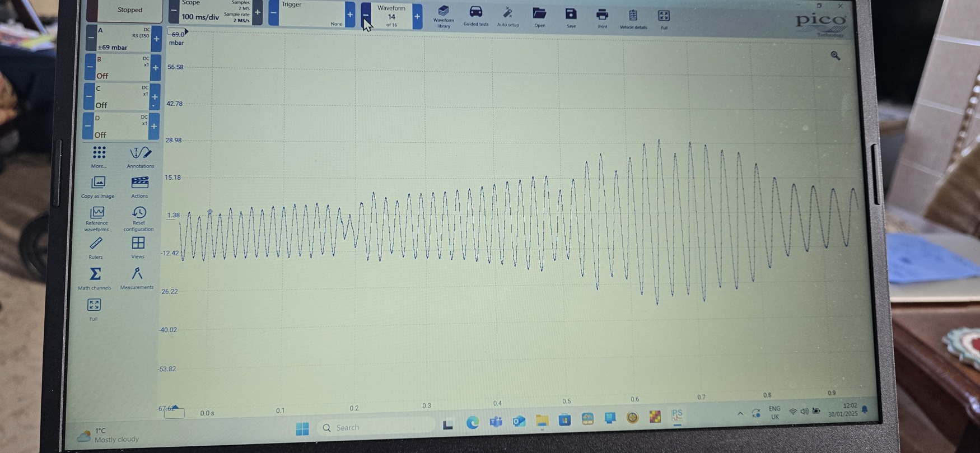This screenshot has width=980, height=453.
Task: Click the zoom magnifier on the graph
Action: pyautogui.click(x=835, y=55)
